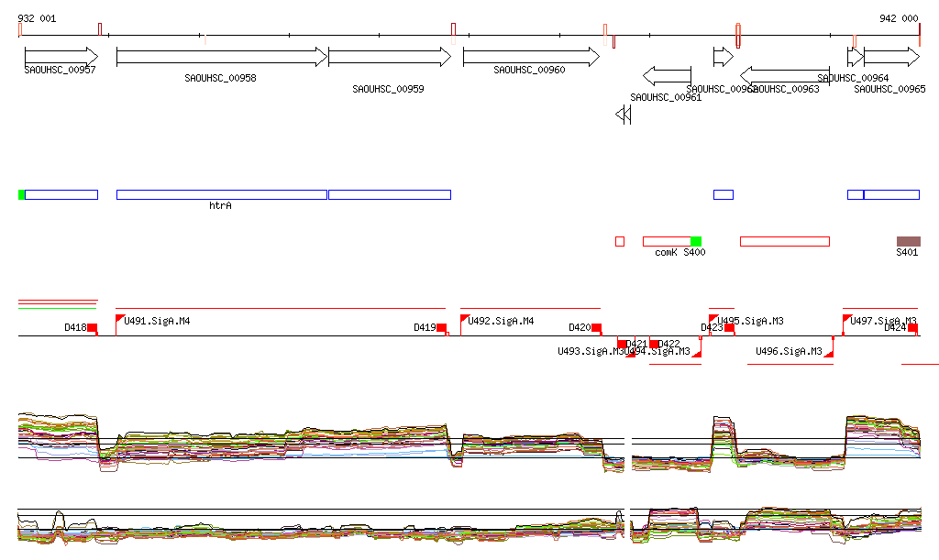
Task: Click the green square beside first blue box
Action: pos(22,194)
